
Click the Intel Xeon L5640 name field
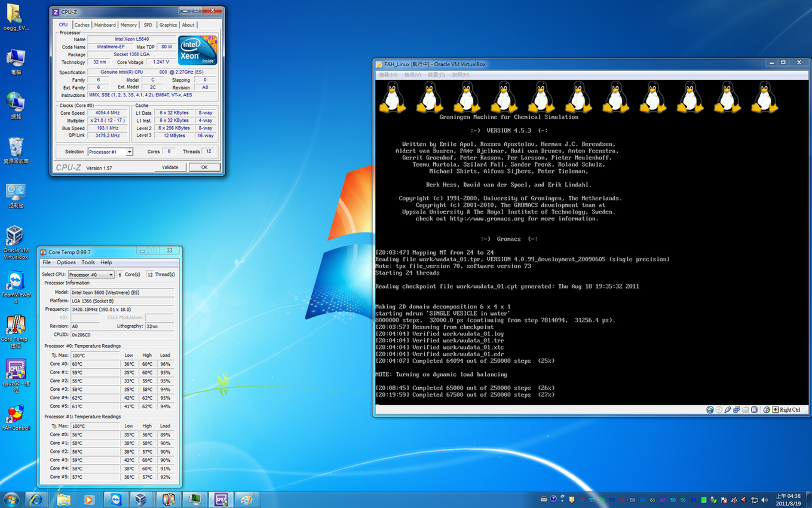pyautogui.click(x=132, y=39)
